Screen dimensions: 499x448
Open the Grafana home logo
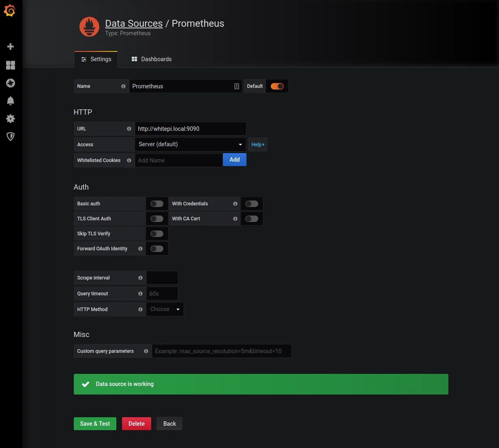(10, 11)
